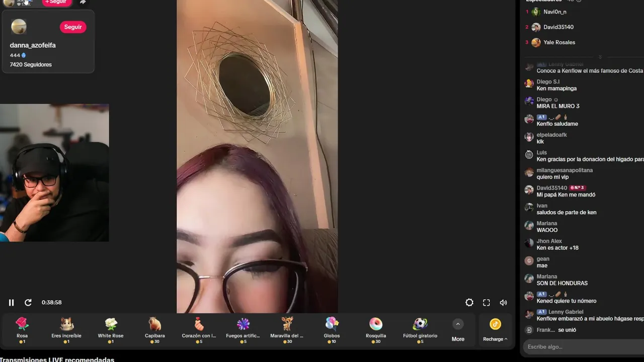This screenshot has width=644, height=362.
Task: Click the message "Ken mamapinga"
Action: click(x=556, y=88)
